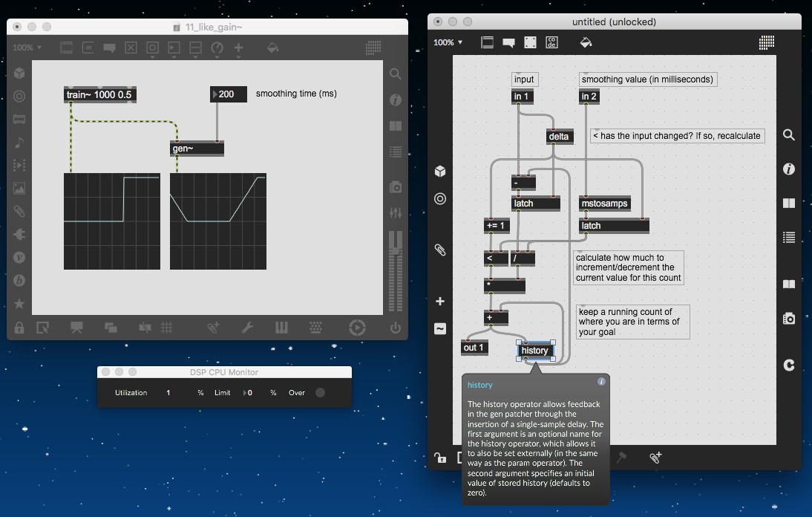The image size is (812, 517).
Task: Select the mstosamps object box
Action: tap(605, 204)
